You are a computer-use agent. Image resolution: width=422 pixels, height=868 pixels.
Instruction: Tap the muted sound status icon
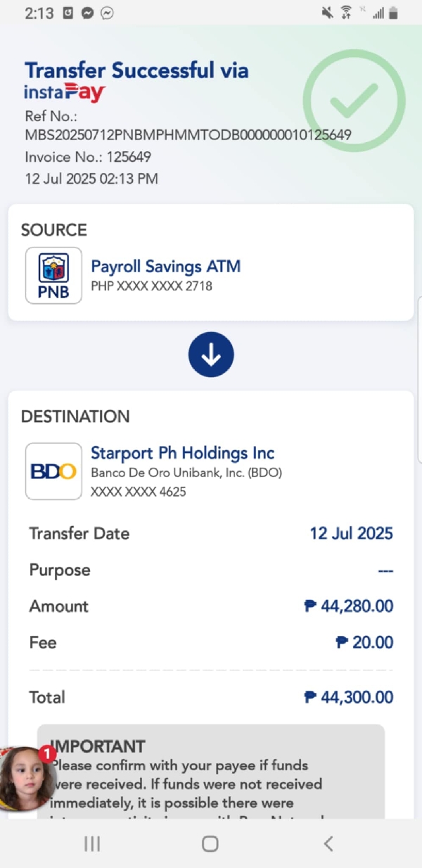click(327, 13)
